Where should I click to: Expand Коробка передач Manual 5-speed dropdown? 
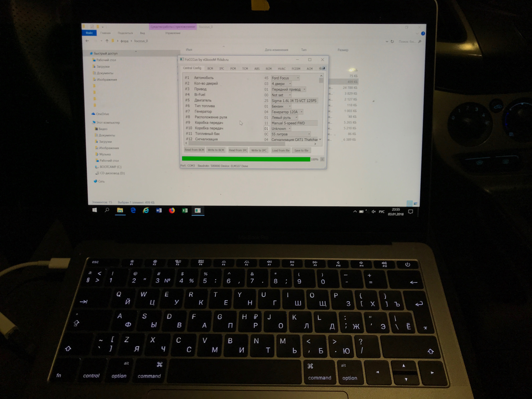319,123
